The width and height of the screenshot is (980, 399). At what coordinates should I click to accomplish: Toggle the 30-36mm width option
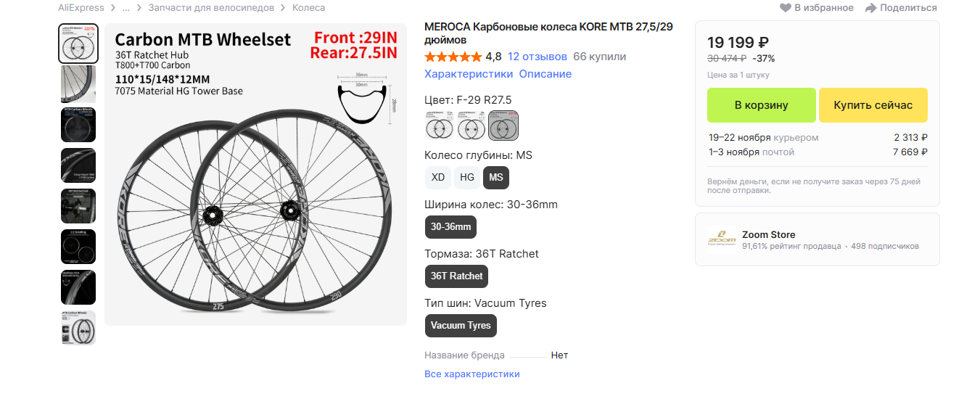coord(450,226)
